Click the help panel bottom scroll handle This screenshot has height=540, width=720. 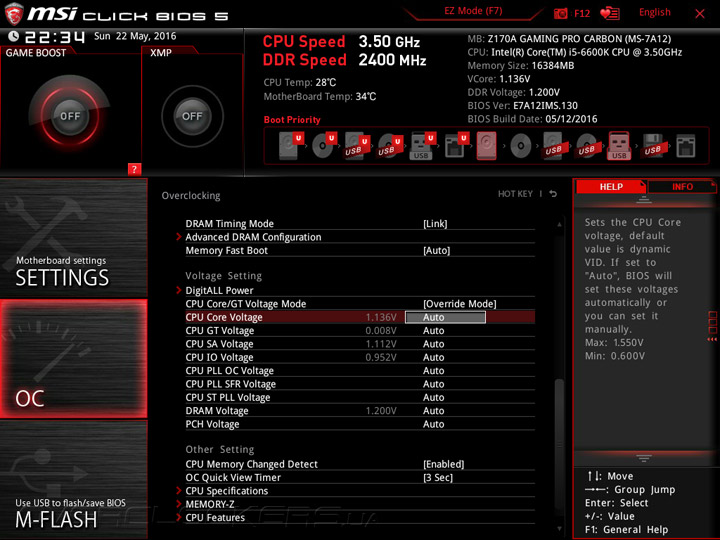(x=644, y=458)
